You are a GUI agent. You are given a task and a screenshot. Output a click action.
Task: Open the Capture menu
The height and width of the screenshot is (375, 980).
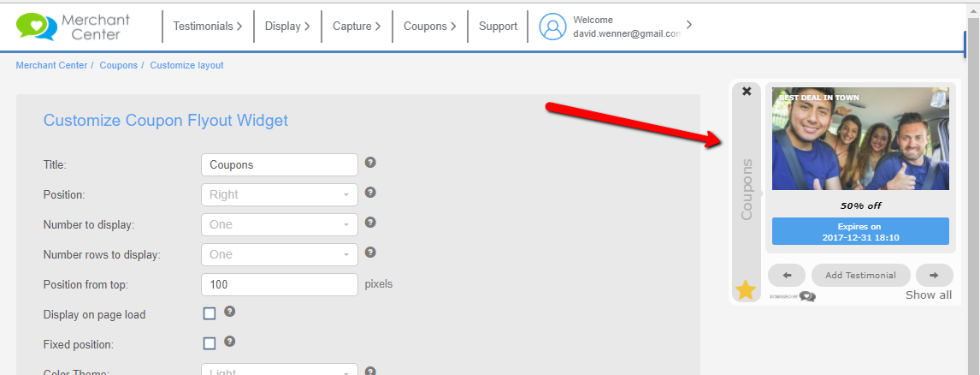[x=357, y=27]
